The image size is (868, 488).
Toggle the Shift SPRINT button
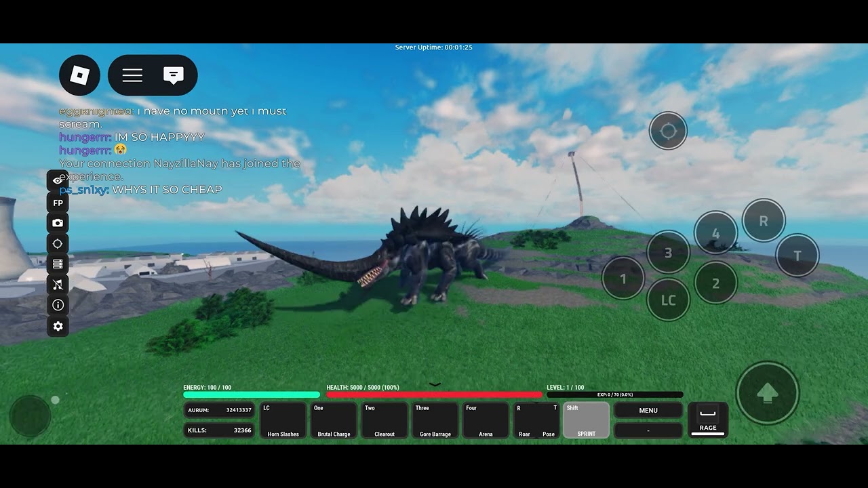tap(587, 420)
